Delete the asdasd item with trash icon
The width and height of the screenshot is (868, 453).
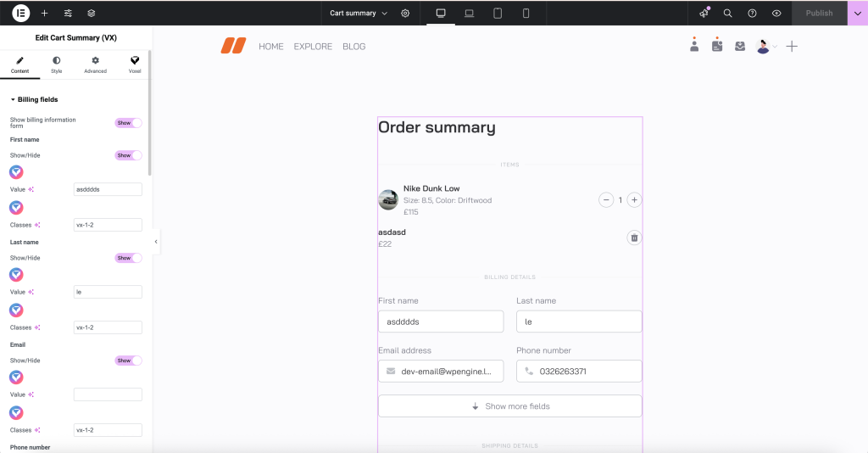coord(634,238)
